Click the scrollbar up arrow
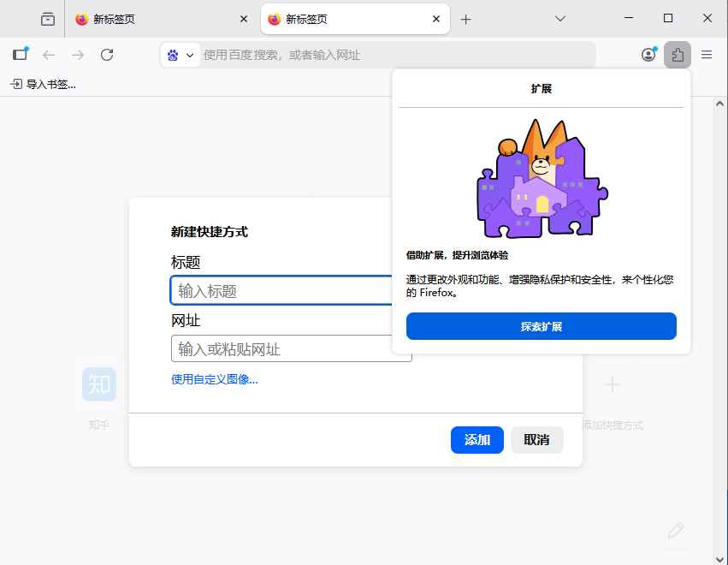This screenshot has height=565, width=728. coord(719,104)
